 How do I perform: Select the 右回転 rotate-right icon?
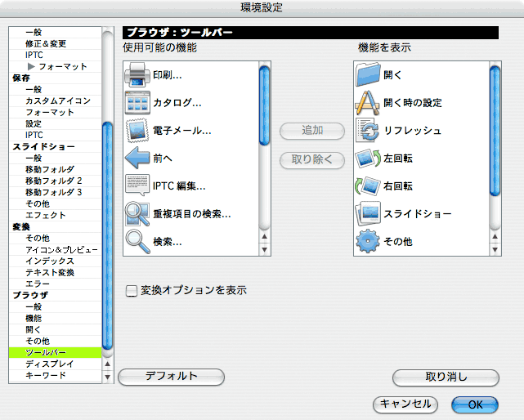[368, 185]
